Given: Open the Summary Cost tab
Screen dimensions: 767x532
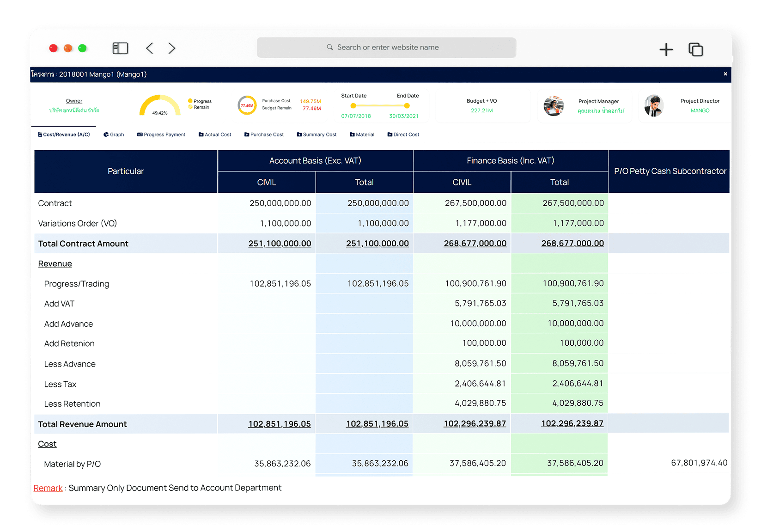Looking at the screenshot, I should click(317, 135).
